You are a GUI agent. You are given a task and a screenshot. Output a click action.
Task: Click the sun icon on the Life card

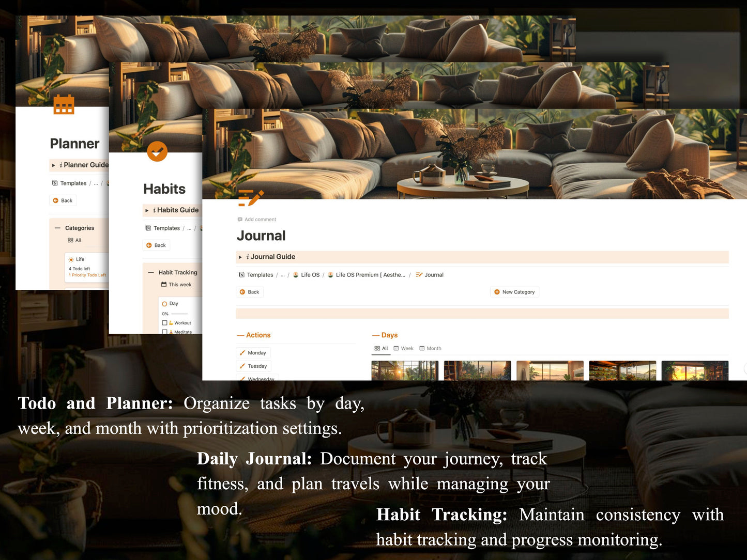[71, 259]
